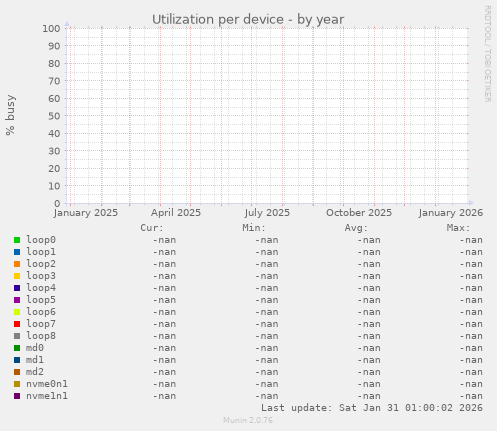Click the October 2025 axis label
Viewport: 497px width, 431px height.
point(359,213)
